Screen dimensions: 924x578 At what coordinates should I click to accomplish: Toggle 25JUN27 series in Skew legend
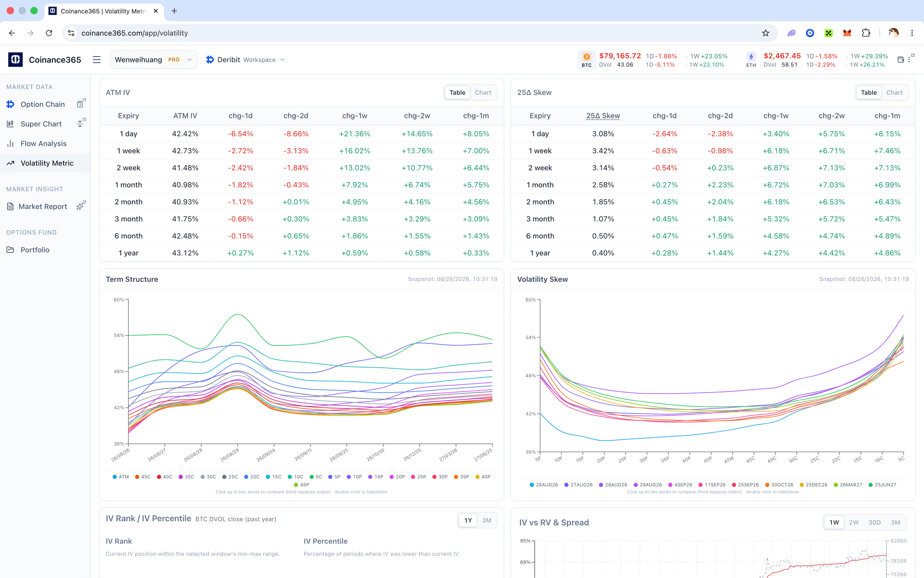[x=882, y=485]
